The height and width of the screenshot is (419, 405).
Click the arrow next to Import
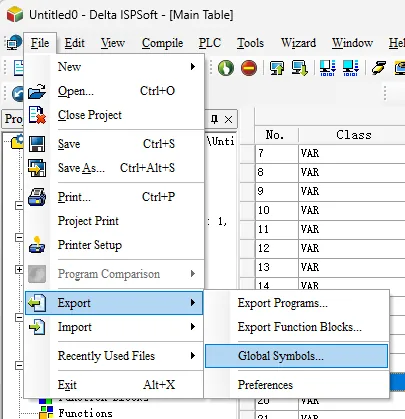[x=193, y=327]
